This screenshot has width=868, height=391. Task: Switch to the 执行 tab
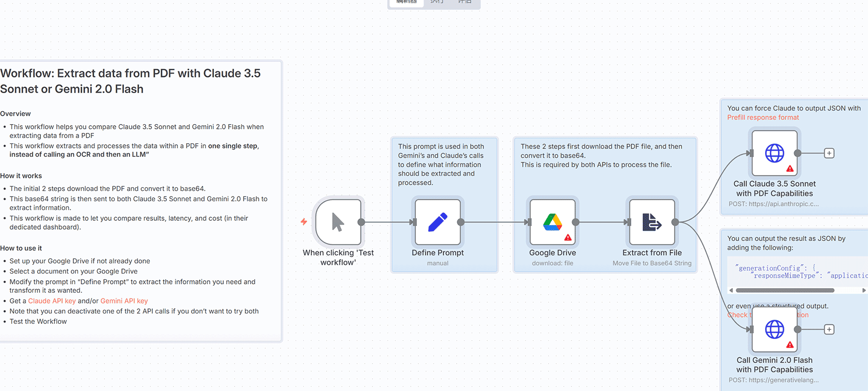(x=437, y=2)
